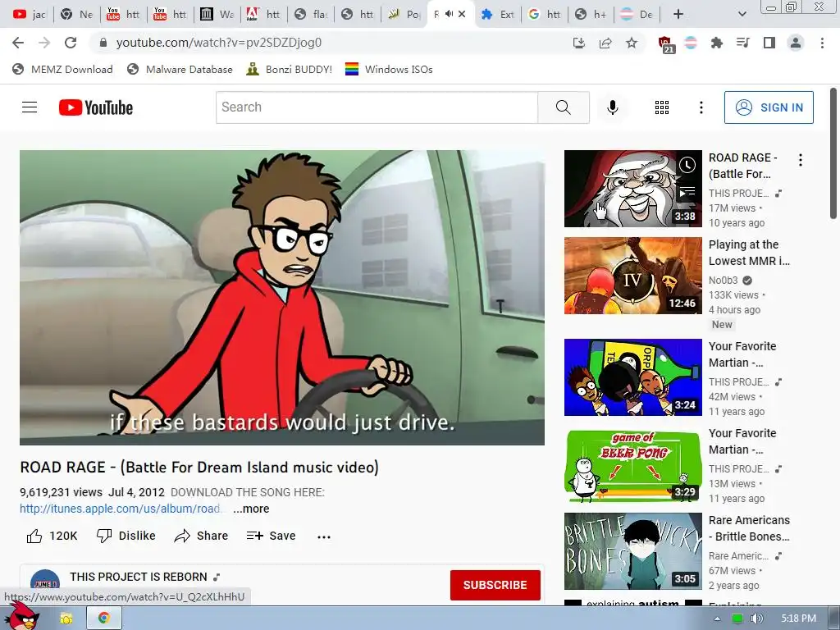The height and width of the screenshot is (630, 840).
Task: Open the Chrome profile avatar
Action: (796, 43)
